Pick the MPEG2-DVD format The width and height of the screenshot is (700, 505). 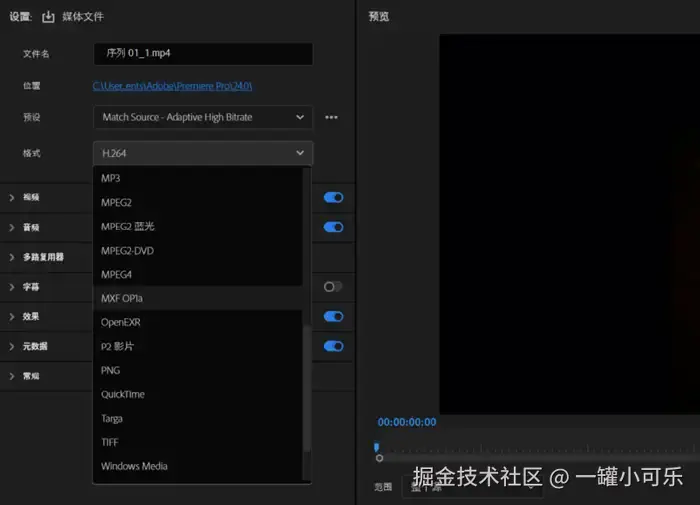coord(198,250)
